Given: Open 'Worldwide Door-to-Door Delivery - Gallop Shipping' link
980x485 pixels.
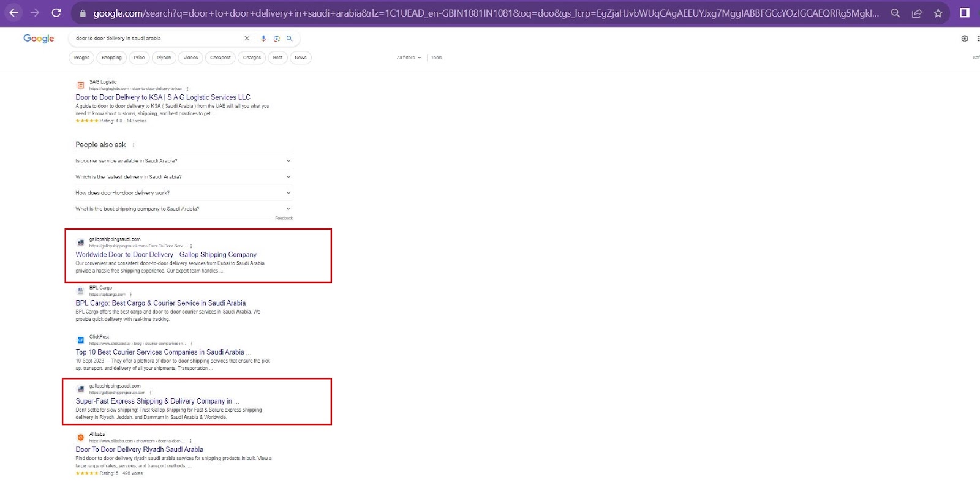Looking at the screenshot, I should click(166, 255).
